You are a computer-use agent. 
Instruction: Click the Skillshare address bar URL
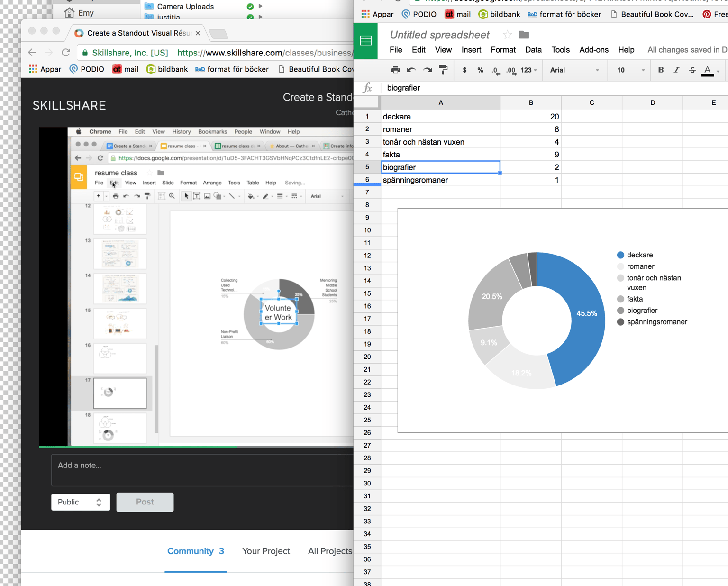click(x=264, y=53)
